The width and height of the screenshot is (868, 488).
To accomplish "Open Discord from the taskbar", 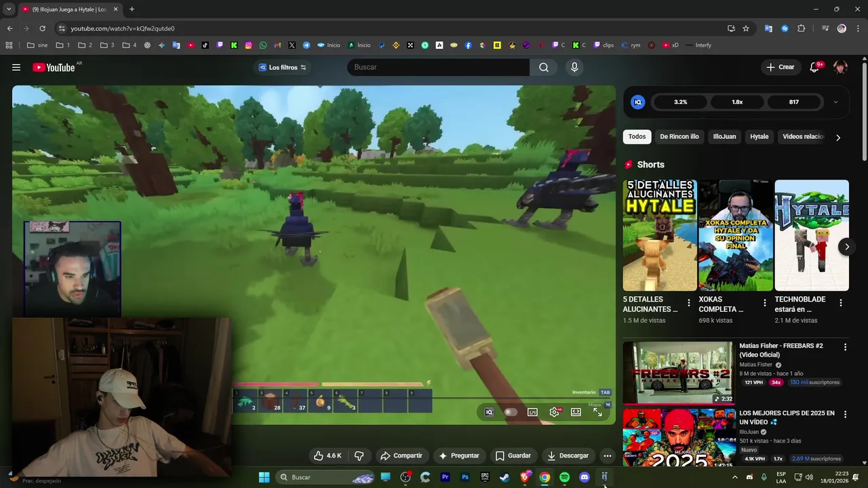I will tap(585, 477).
